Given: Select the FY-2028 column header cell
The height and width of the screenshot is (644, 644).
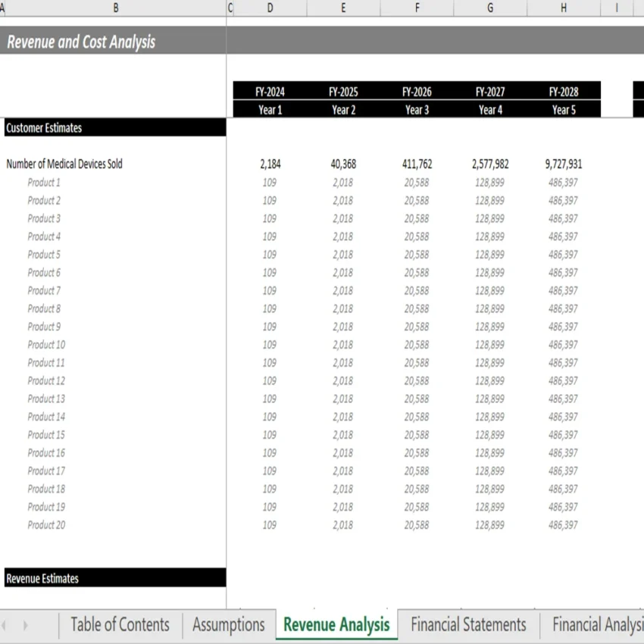Looking at the screenshot, I should [x=563, y=92].
